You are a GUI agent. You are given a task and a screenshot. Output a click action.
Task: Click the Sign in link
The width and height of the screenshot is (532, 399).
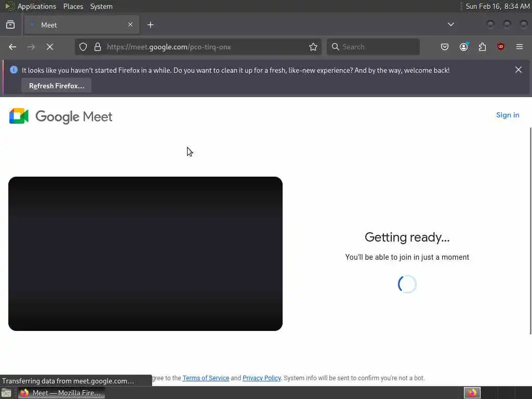point(508,115)
